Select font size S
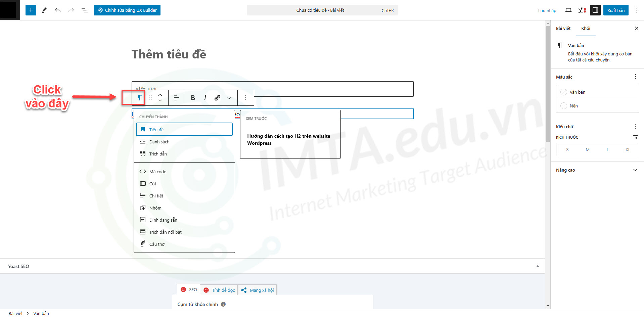 pyautogui.click(x=567, y=149)
